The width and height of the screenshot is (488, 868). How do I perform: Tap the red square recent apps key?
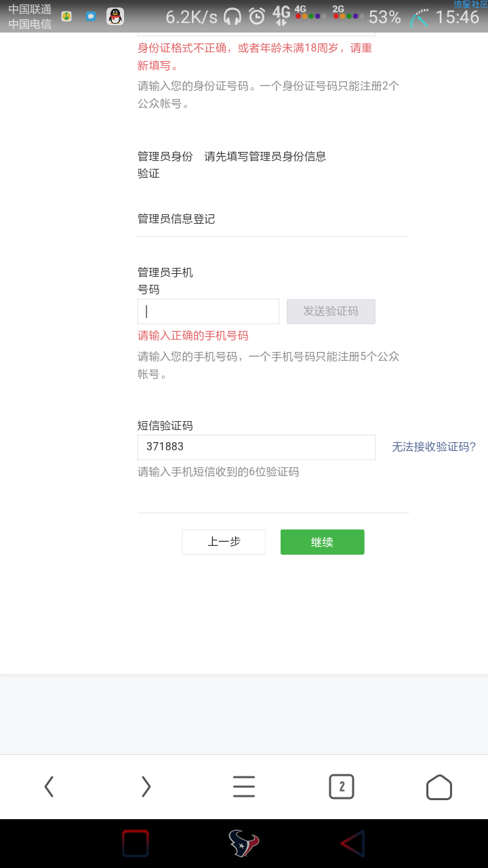point(136,844)
